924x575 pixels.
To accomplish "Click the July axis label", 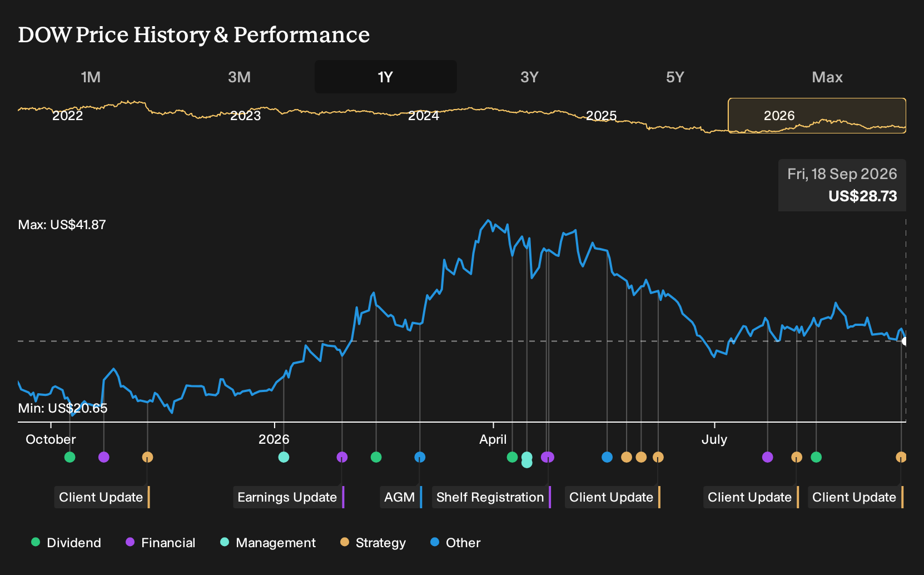I will tap(714, 439).
